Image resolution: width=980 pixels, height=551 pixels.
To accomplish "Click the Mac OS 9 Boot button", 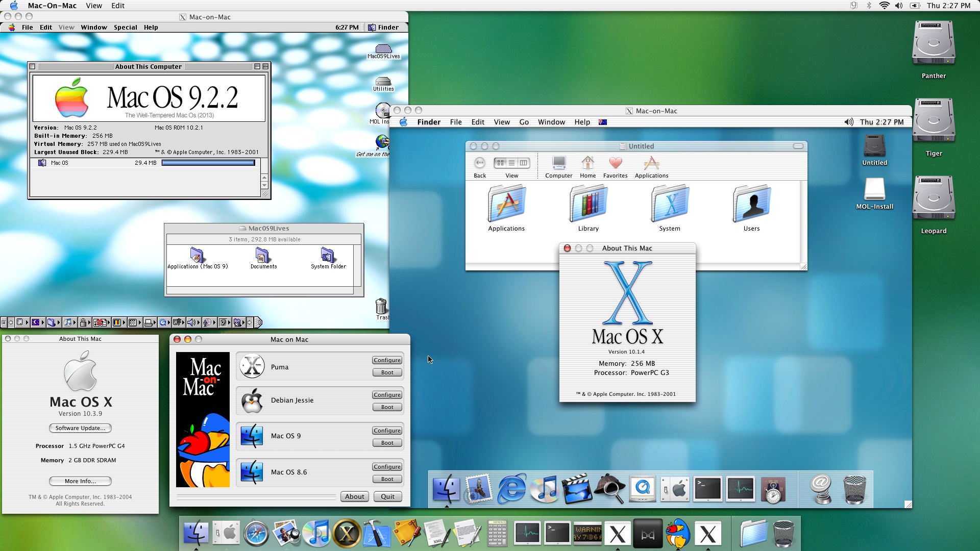I will 387,442.
